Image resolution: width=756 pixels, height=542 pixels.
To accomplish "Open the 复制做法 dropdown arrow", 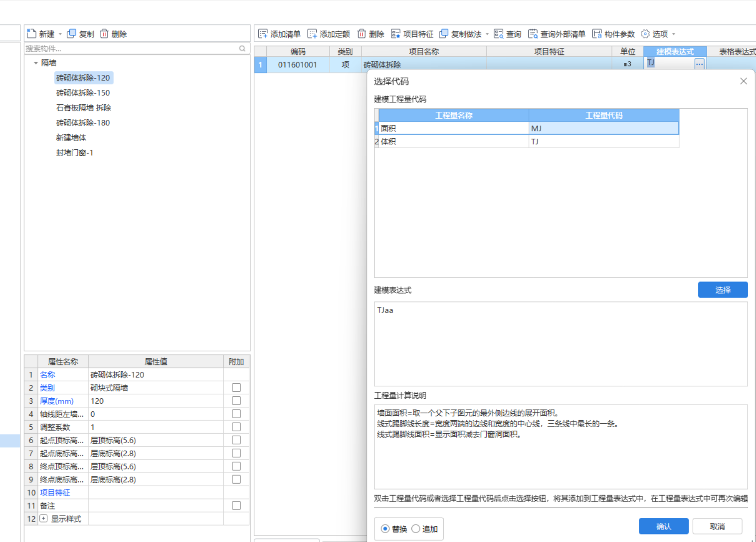I will pos(487,34).
